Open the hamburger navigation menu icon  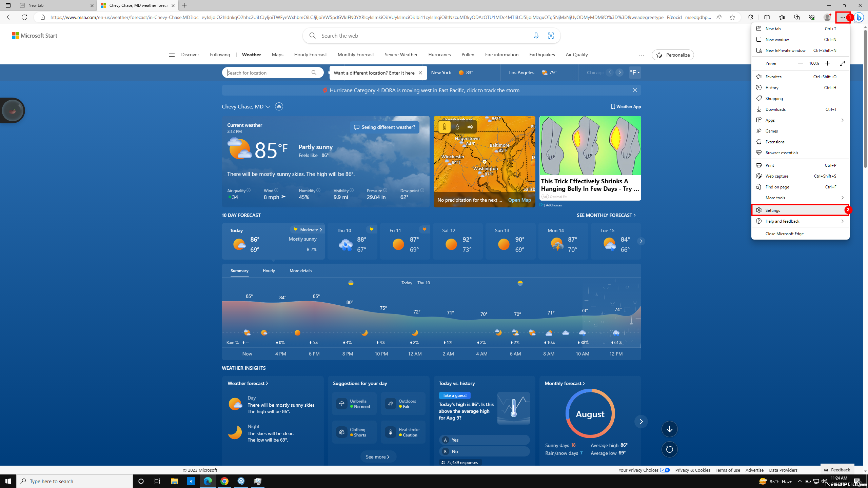click(x=172, y=55)
